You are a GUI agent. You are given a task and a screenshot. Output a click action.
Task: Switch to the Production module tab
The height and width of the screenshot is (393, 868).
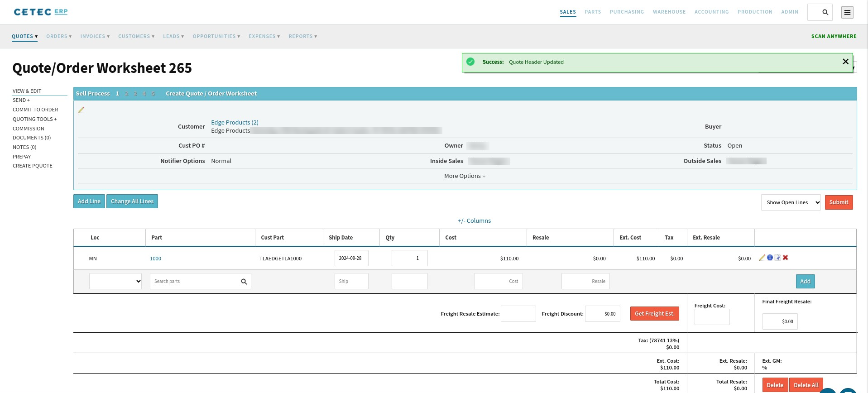click(755, 12)
